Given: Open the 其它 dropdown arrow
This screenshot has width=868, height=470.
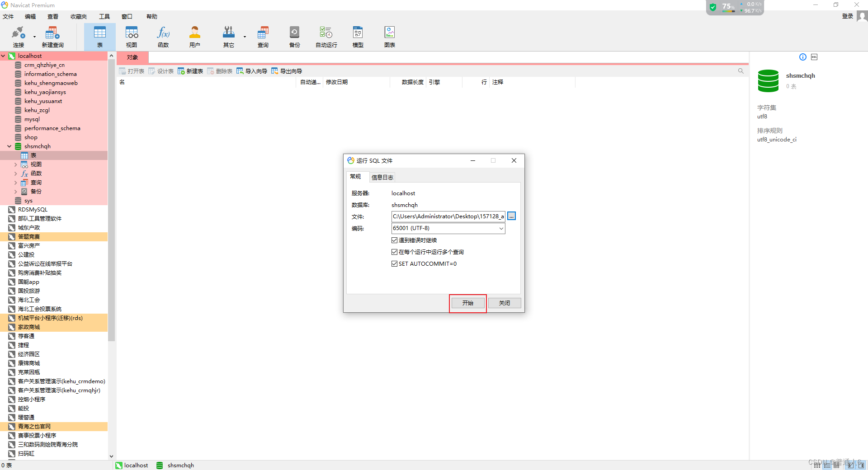Looking at the screenshot, I should tap(245, 37).
